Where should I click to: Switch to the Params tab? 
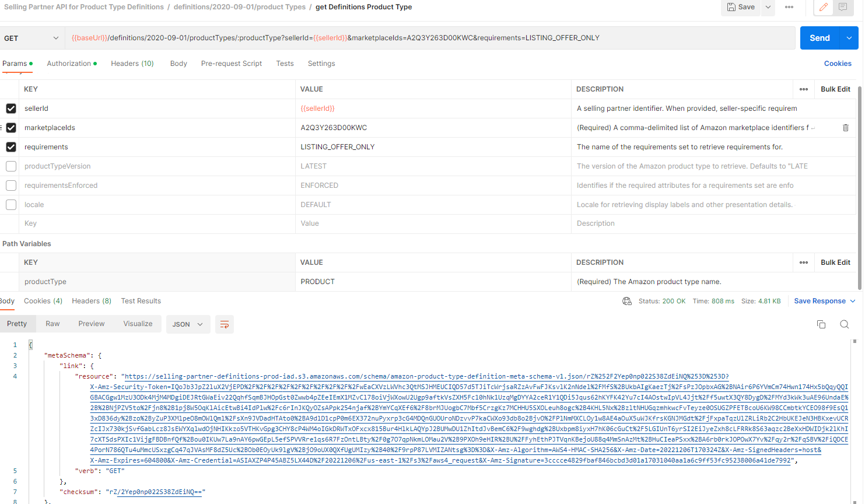pos(17,64)
